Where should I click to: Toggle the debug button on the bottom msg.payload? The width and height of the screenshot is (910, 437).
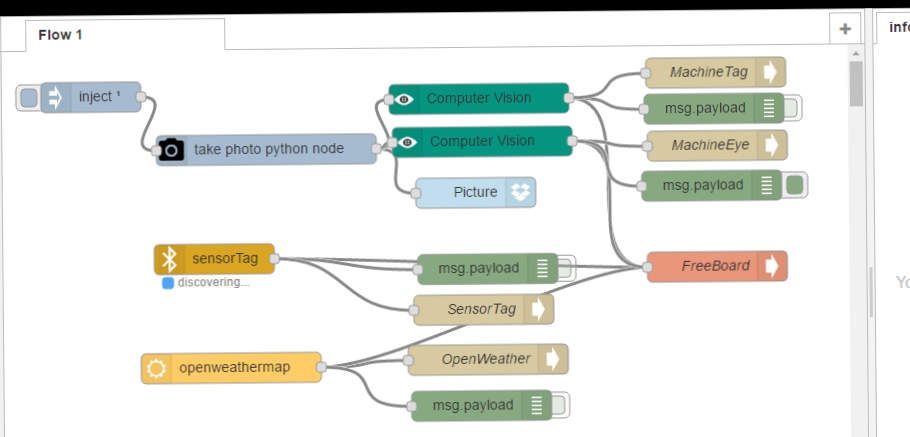coord(560,405)
